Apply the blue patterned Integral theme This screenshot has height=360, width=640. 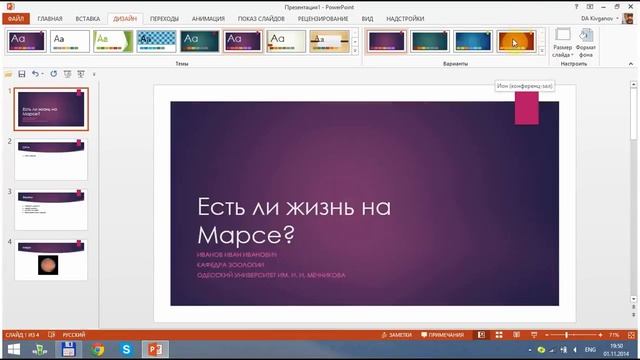(x=156, y=41)
